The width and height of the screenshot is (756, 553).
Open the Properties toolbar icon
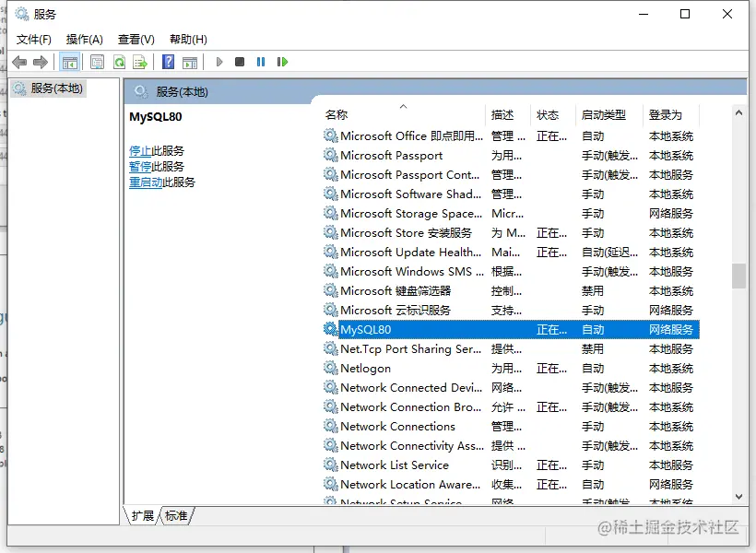pyautogui.click(x=98, y=62)
